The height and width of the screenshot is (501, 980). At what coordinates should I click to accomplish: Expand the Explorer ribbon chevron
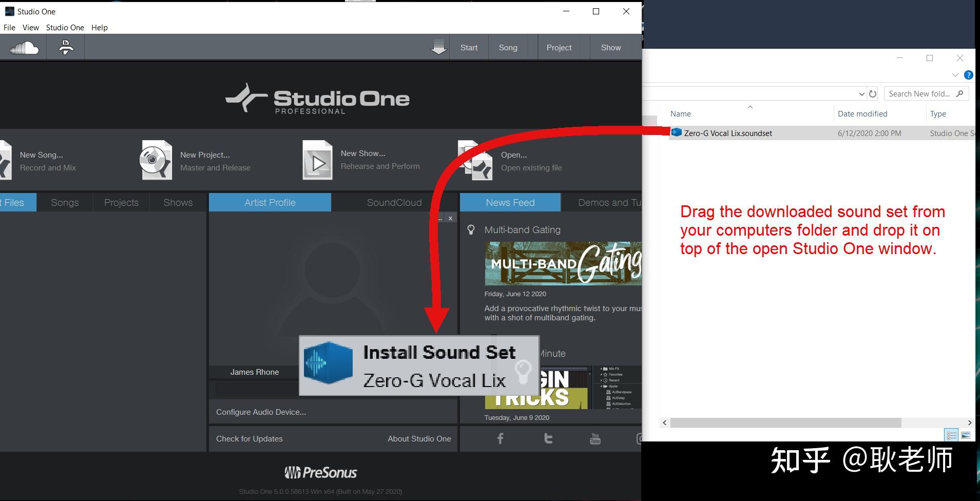point(955,75)
